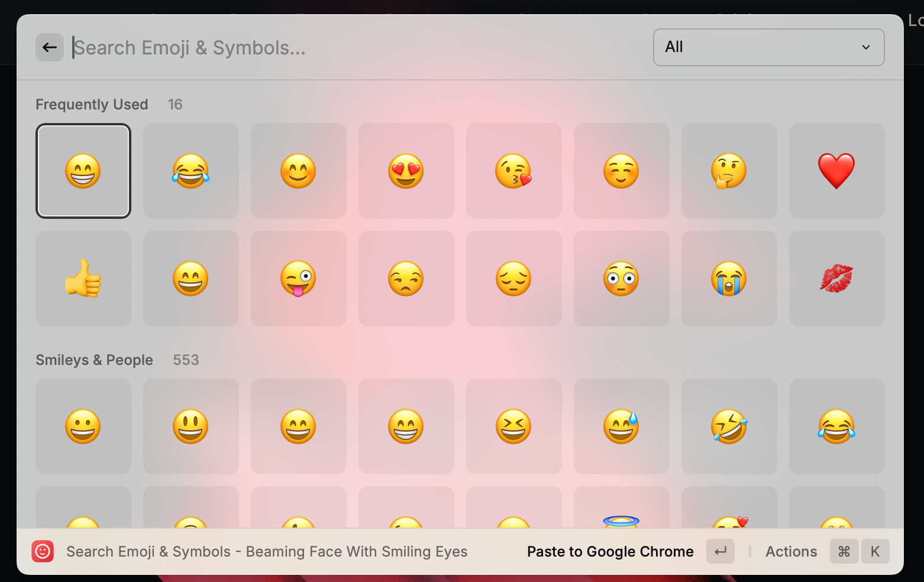Choose the face with tears of joy emoji
Screen dimensions: 924x582
click(x=190, y=171)
